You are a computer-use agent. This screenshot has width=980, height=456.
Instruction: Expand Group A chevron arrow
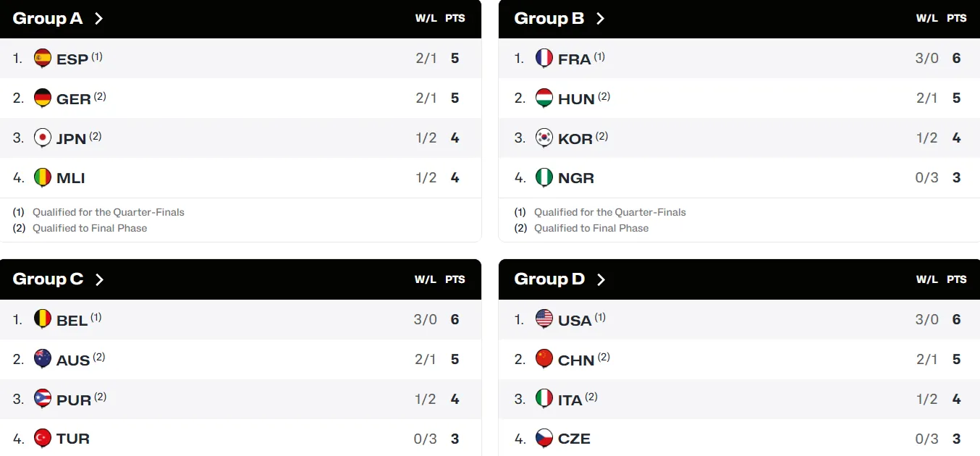pos(99,19)
